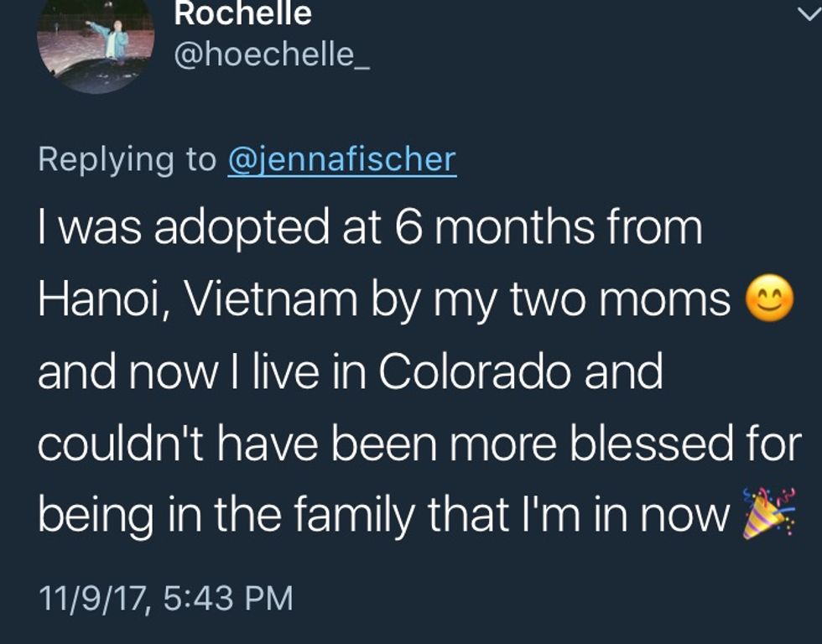Tap Rochelle's profile picture
Viewport: 822px width, 644px height.
96,44
